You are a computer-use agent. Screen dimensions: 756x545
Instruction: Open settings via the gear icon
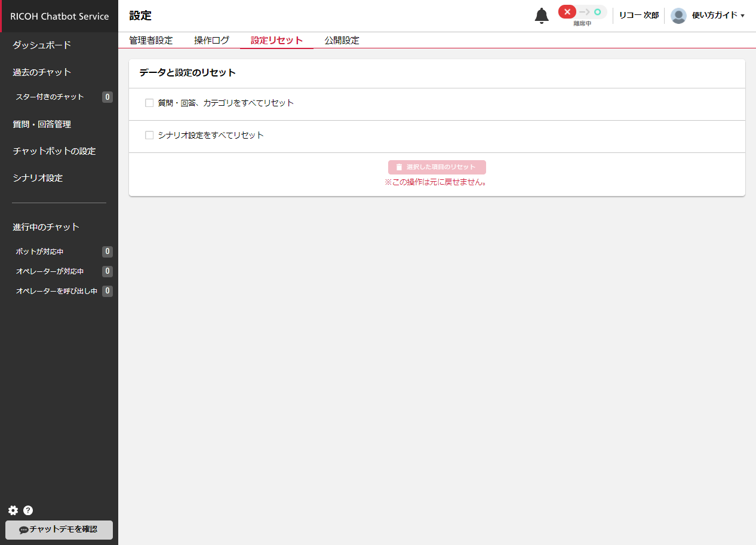click(x=13, y=510)
